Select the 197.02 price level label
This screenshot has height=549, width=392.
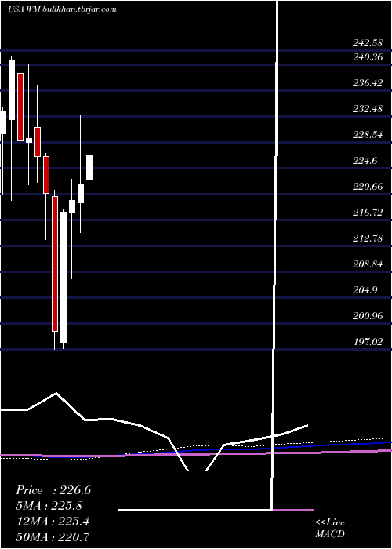pyautogui.click(x=368, y=342)
